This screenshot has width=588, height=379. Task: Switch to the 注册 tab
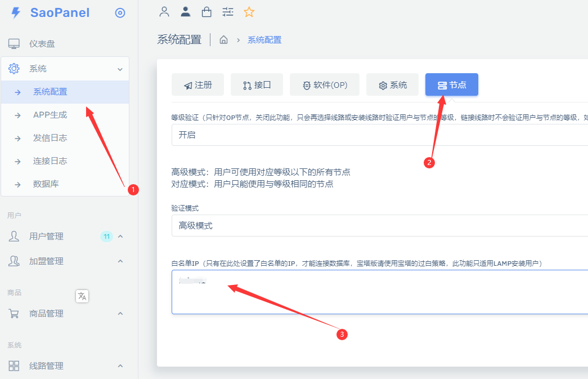[x=198, y=85]
